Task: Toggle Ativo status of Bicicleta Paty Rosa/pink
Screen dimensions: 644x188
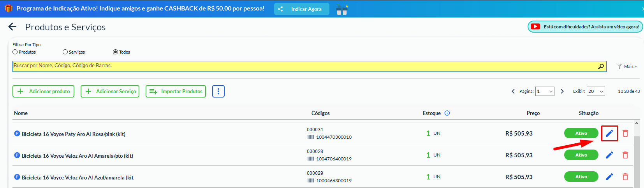Action: point(581,133)
